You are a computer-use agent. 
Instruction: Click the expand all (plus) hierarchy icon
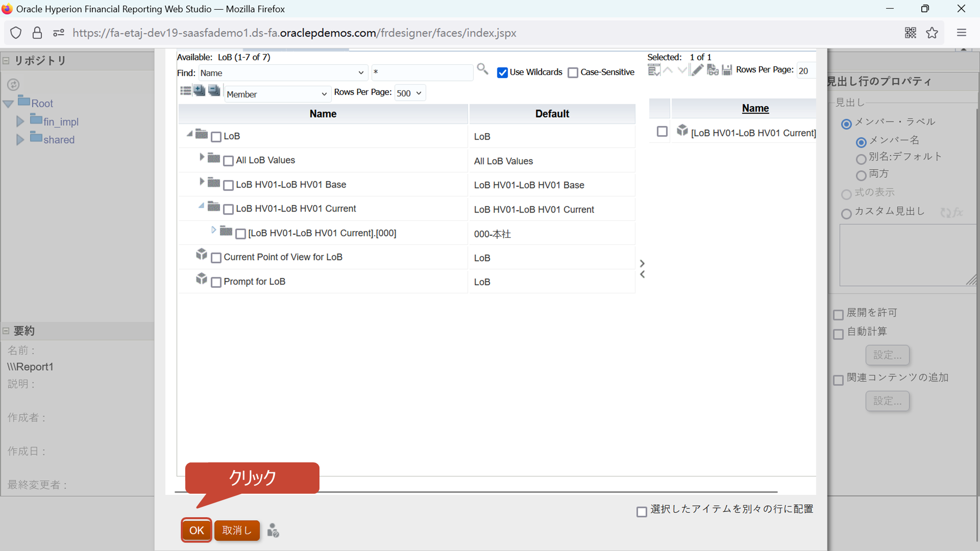pyautogui.click(x=199, y=91)
